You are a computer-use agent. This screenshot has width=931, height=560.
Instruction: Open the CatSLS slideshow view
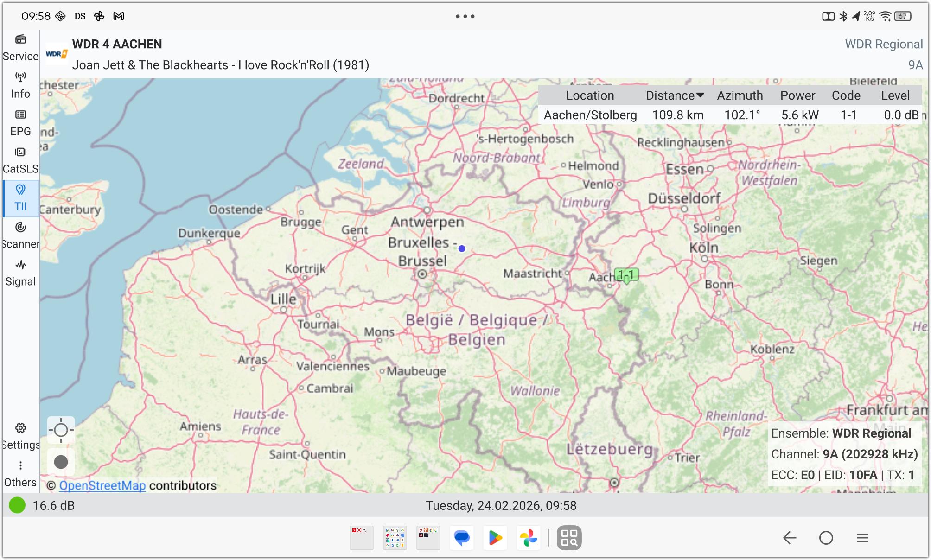point(20,161)
